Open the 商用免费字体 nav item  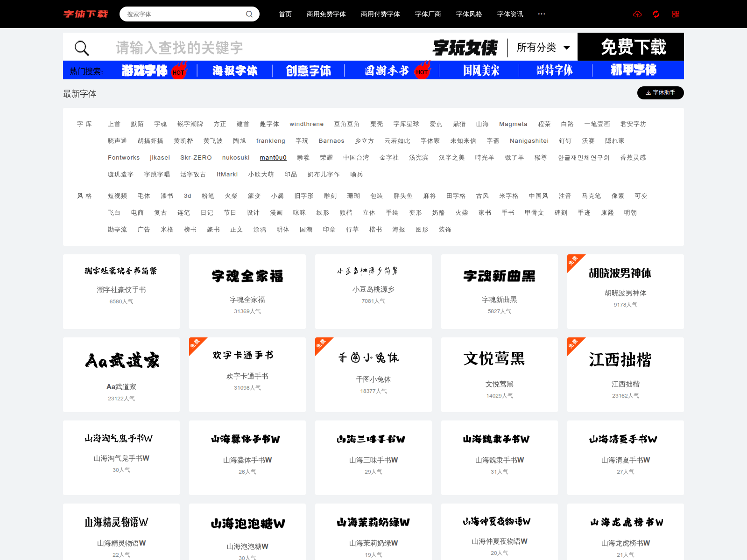click(x=326, y=14)
